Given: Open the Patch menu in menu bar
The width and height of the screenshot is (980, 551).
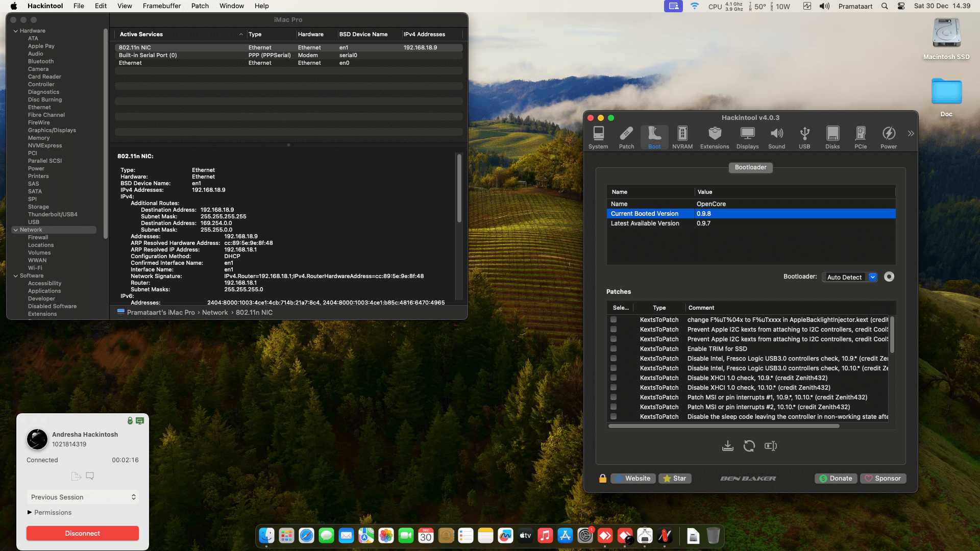Looking at the screenshot, I should point(200,6).
